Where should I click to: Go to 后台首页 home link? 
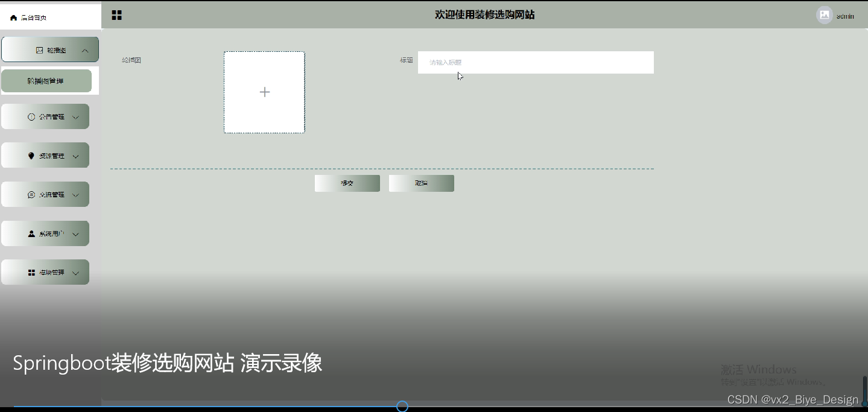[x=28, y=17]
